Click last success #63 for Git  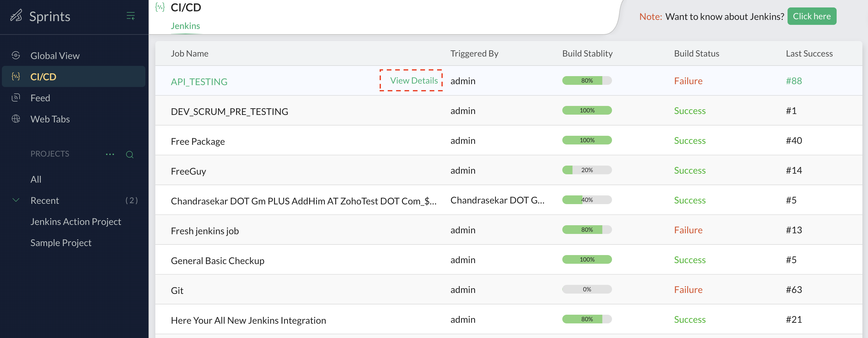click(x=794, y=290)
